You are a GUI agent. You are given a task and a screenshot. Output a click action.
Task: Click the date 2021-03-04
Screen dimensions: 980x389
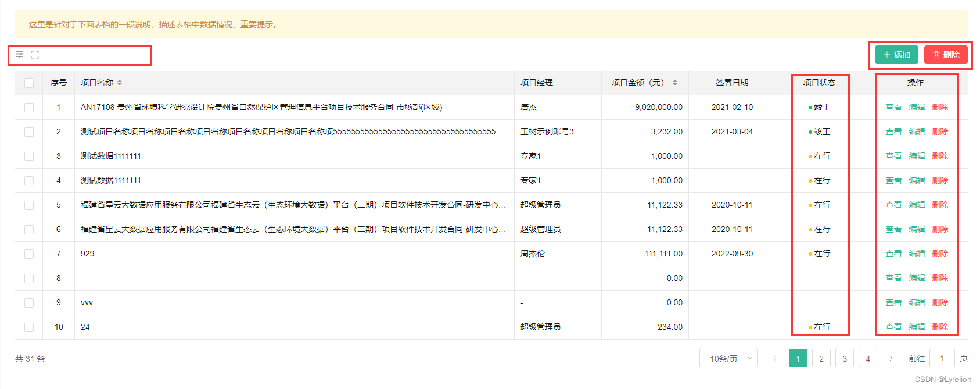732,131
